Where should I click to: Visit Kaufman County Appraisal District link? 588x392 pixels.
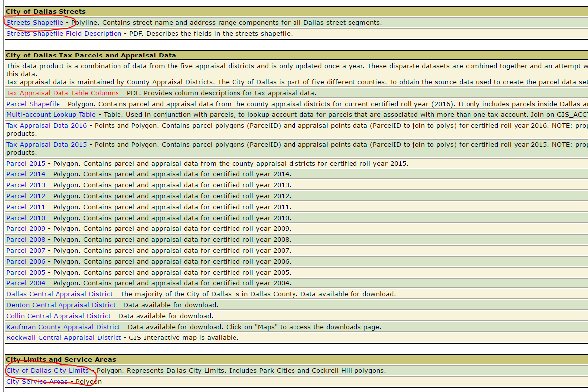point(63,327)
